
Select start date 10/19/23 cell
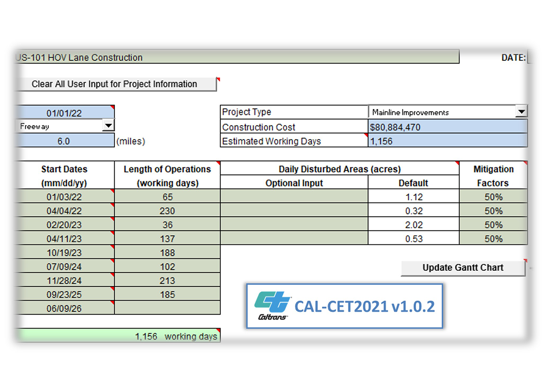tap(65, 253)
